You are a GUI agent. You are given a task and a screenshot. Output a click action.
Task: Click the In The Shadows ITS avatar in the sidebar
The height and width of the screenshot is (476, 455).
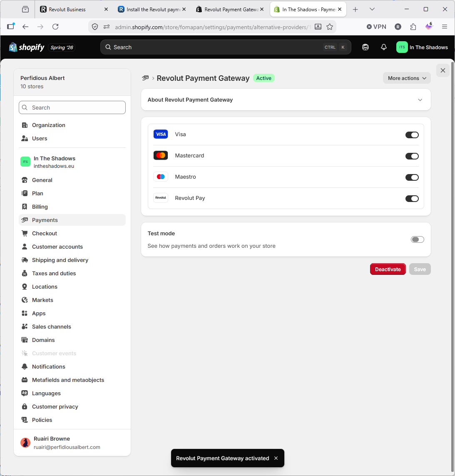pos(25,162)
